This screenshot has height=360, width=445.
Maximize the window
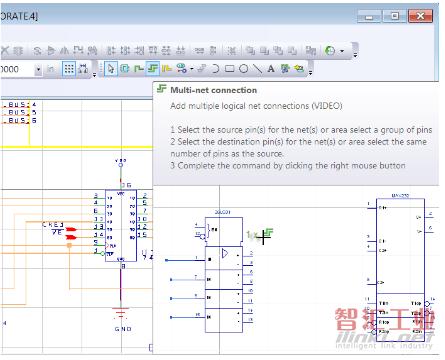(394, 16)
